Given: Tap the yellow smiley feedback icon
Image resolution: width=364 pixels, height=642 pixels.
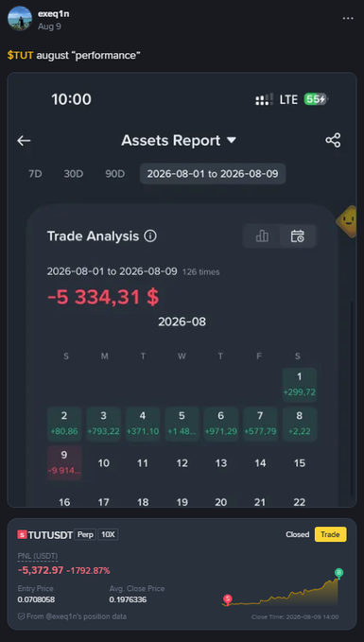Looking at the screenshot, I should tap(346, 221).
